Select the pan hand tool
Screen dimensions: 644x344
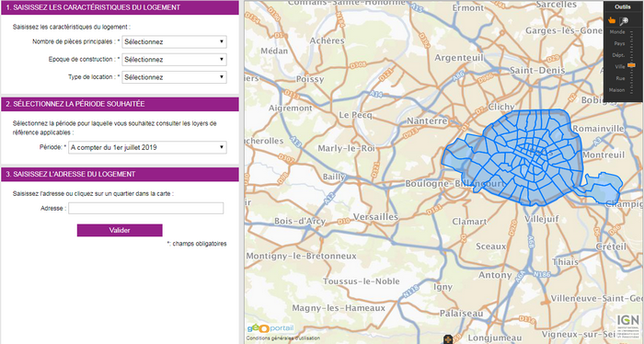point(612,20)
